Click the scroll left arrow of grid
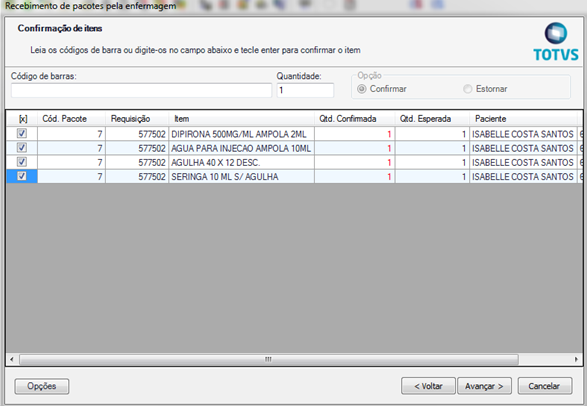Image resolution: width=587 pixels, height=406 pixels. tap(12, 360)
